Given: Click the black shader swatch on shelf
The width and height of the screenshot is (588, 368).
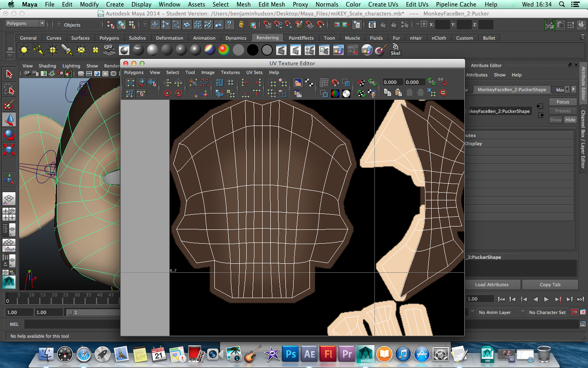Looking at the screenshot, I should [x=252, y=50].
